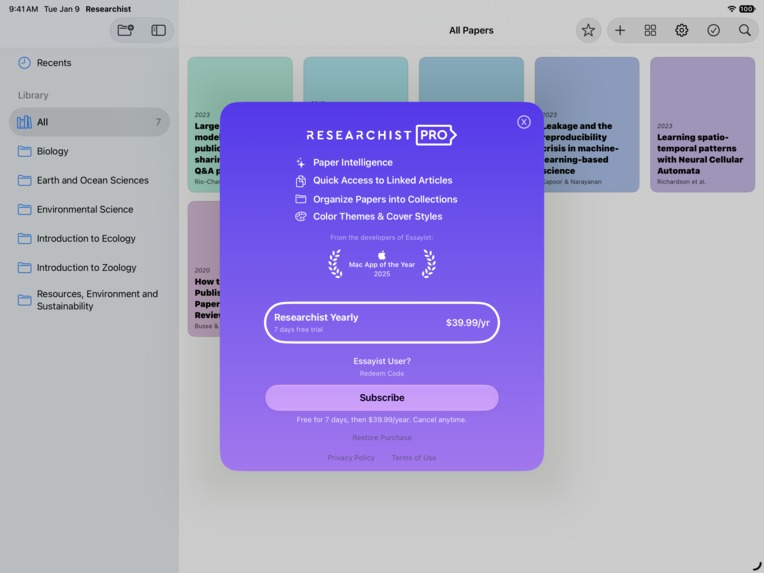Open the 2020 paper card by Busse
This screenshot has width=764, height=573.
tap(204, 268)
